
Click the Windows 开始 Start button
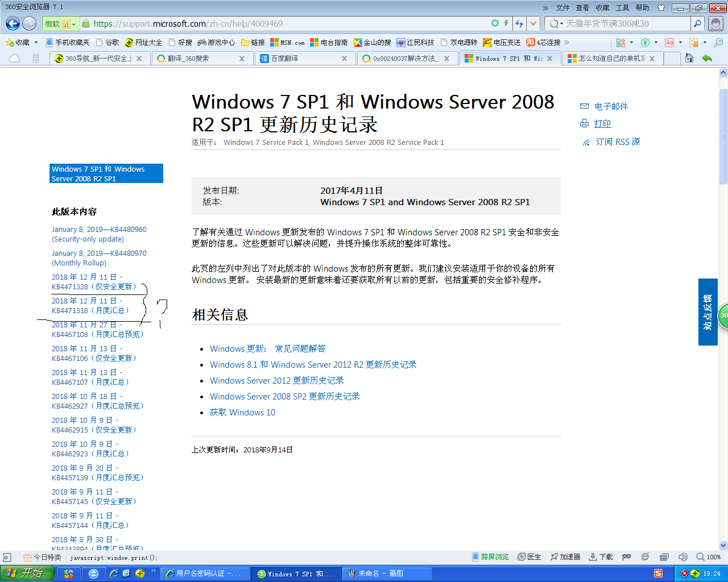tap(27, 573)
